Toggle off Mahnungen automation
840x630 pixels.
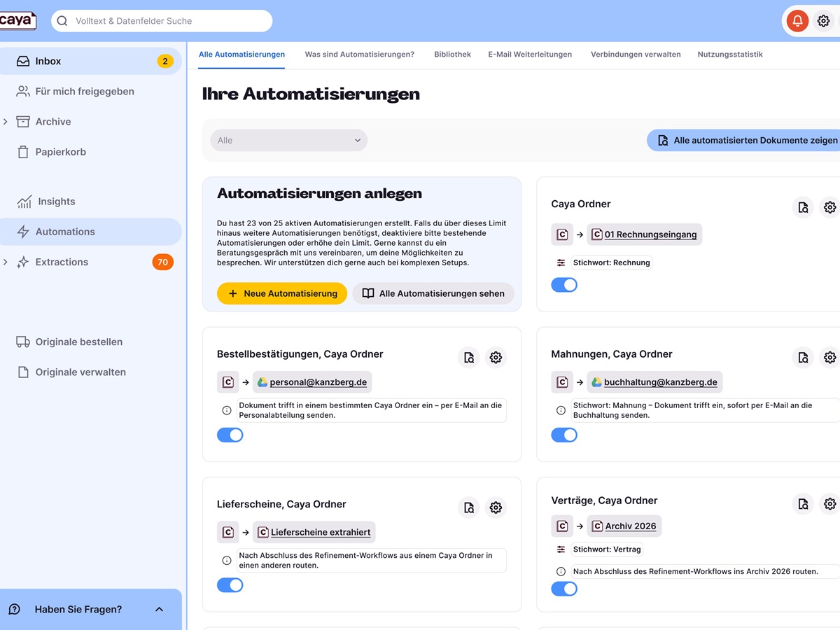564,435
